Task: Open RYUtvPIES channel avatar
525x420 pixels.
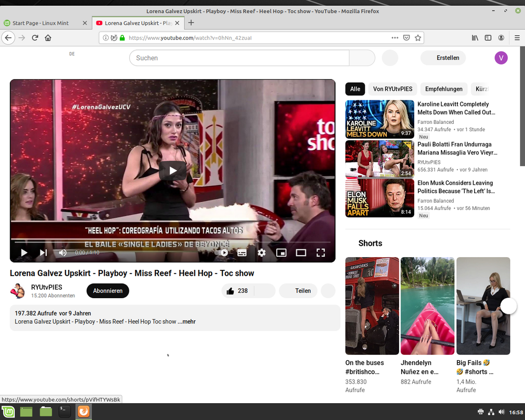Action: pyautogui.click(x=18, y=291)
